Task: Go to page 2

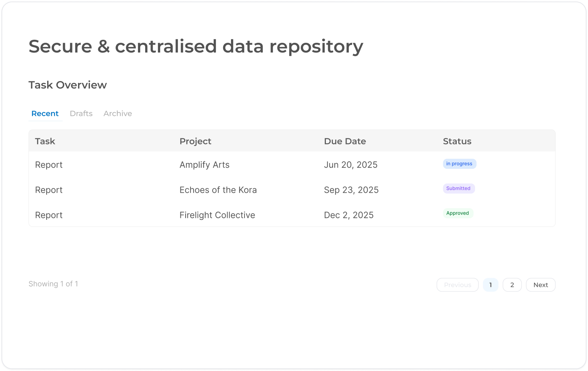Action: pyautogui.click(x=512, y=285)
